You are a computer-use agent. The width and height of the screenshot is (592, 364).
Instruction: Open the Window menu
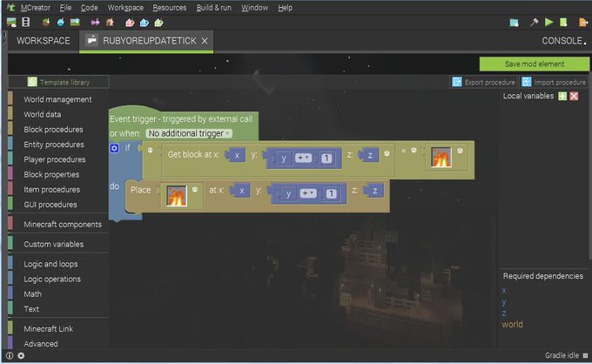(x=254, y=8)
